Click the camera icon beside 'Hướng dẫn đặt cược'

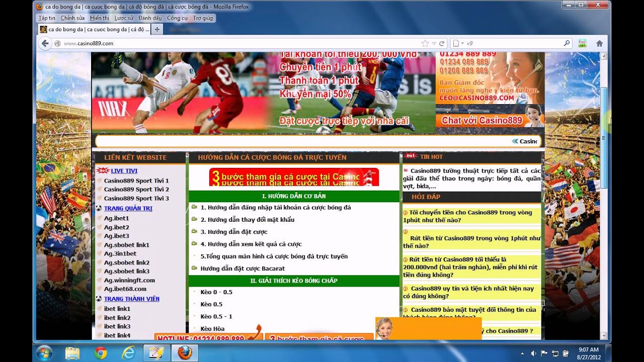[194, 232]
